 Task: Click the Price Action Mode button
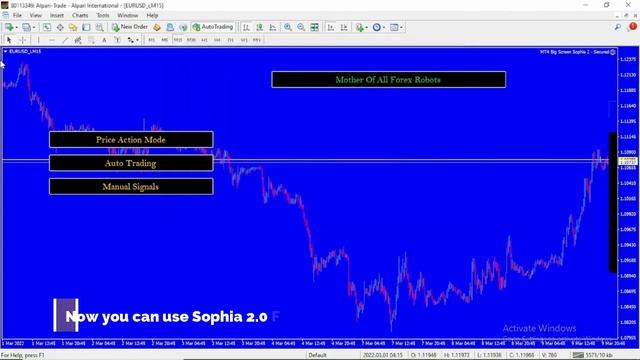point(131,140)
